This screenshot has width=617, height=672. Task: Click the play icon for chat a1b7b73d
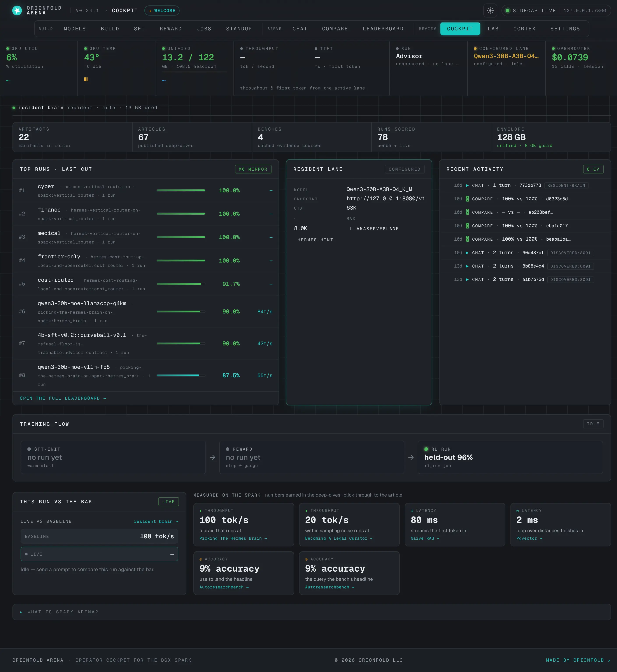tap(467, 279)
